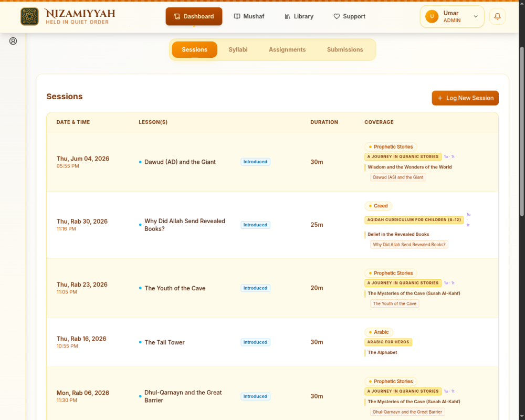Open the notifications bell
Image resolution: width=525 pixels, height=420 pixels.
point(497,16)
